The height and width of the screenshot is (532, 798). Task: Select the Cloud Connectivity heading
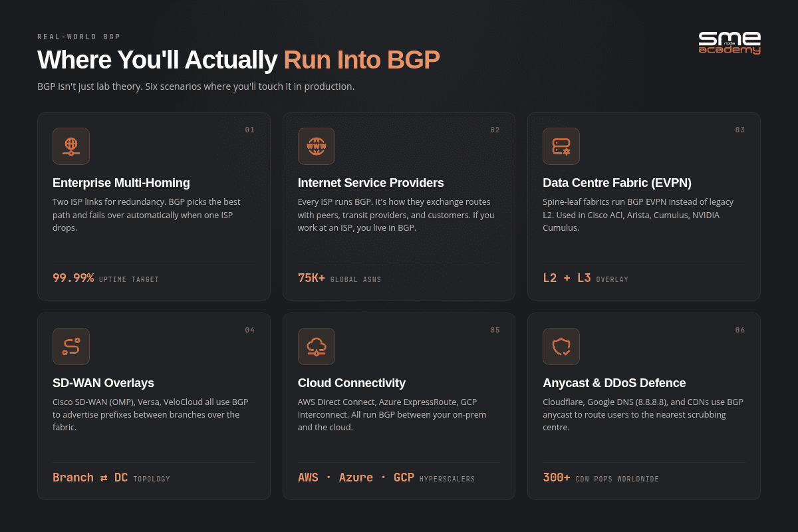(x=352, y=383)
